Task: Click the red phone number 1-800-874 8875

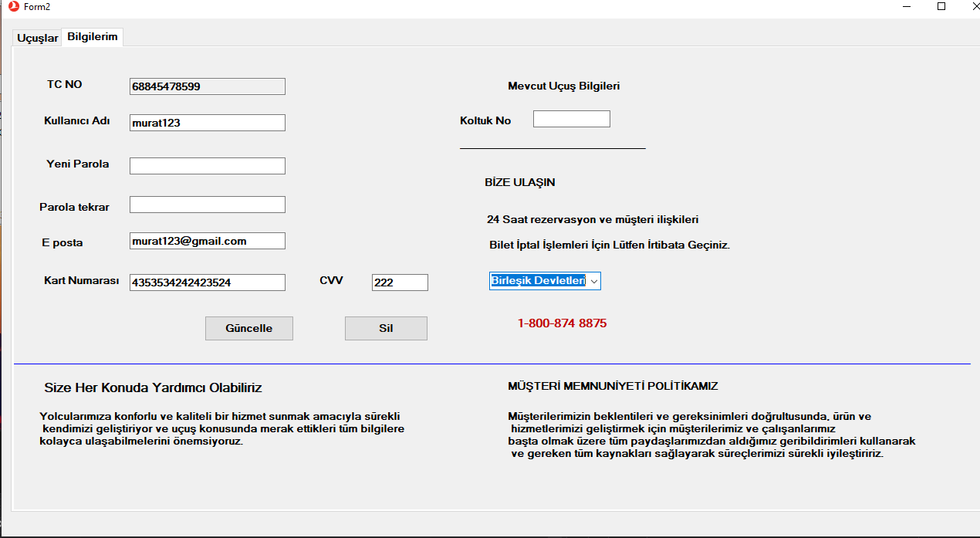Action: (563, 323)
